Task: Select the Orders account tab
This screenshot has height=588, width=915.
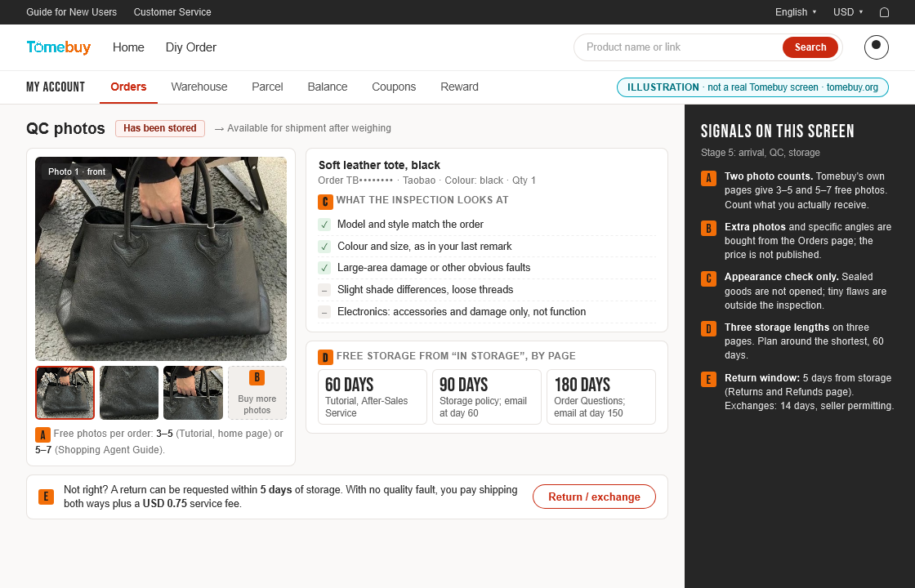Action: click(128, 87)
